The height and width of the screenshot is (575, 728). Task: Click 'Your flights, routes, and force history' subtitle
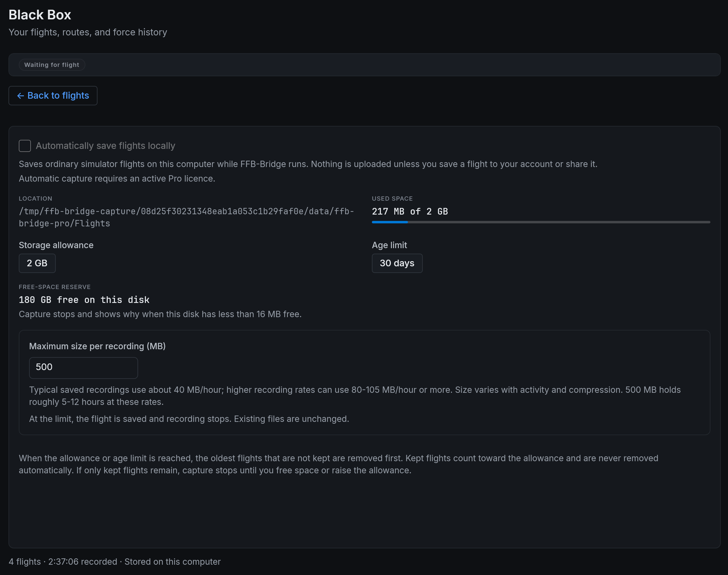click(88, 32)
